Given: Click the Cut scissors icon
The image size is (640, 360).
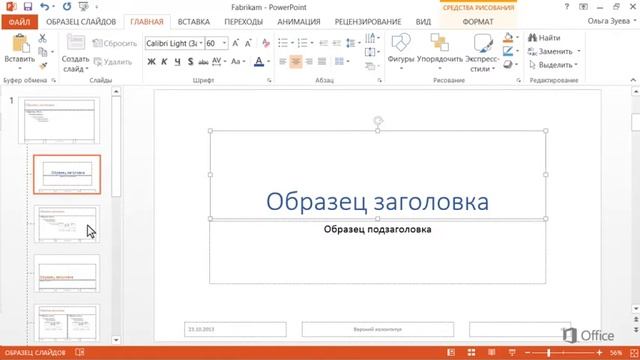Looking at the screenshot, I should (x=42, y=38).
